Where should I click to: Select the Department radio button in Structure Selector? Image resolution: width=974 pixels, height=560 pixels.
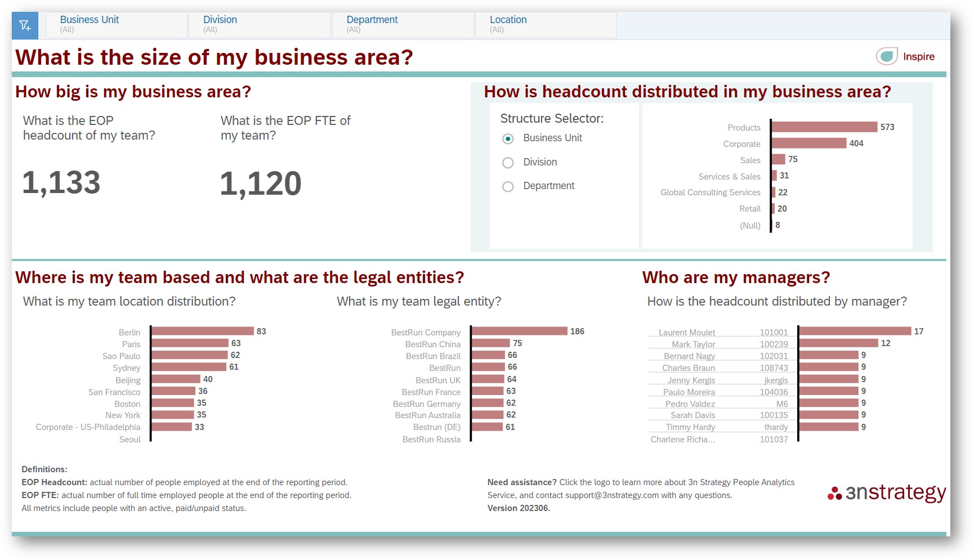(508, 186)
